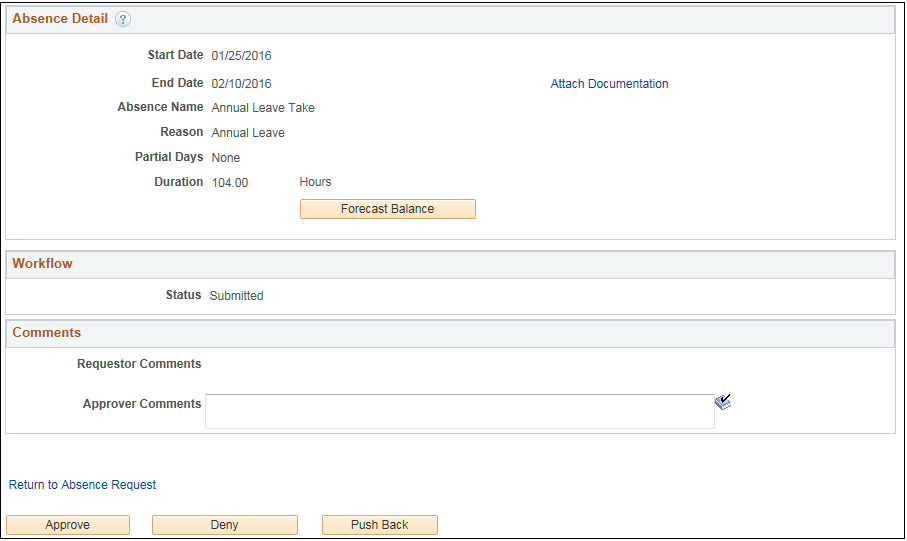Click the Absence Name label
The width and height of the screenshot is (907, 541).
[160, 107]
